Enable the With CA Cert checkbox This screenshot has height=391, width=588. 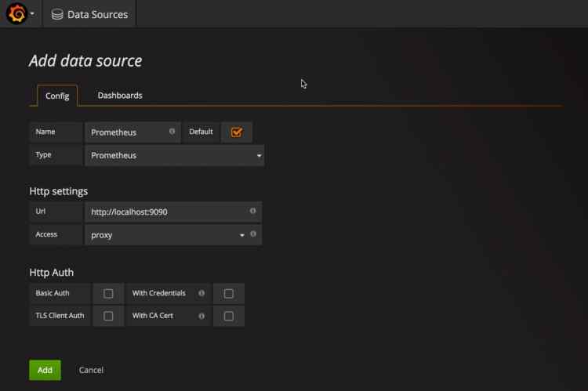[x=229, y=316]
